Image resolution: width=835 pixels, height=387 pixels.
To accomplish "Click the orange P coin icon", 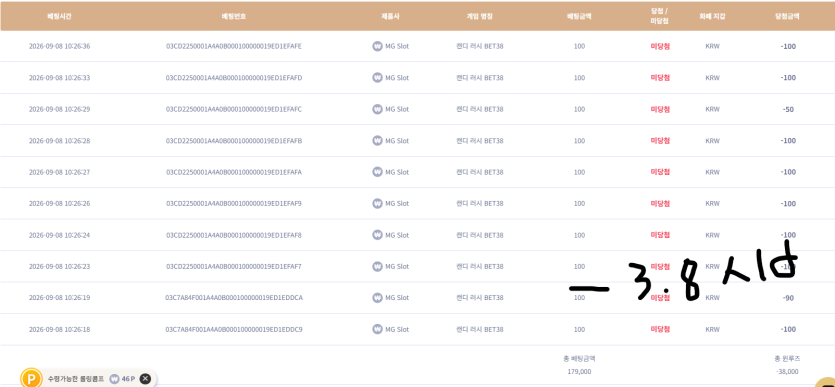I will [x=30, y=378].
